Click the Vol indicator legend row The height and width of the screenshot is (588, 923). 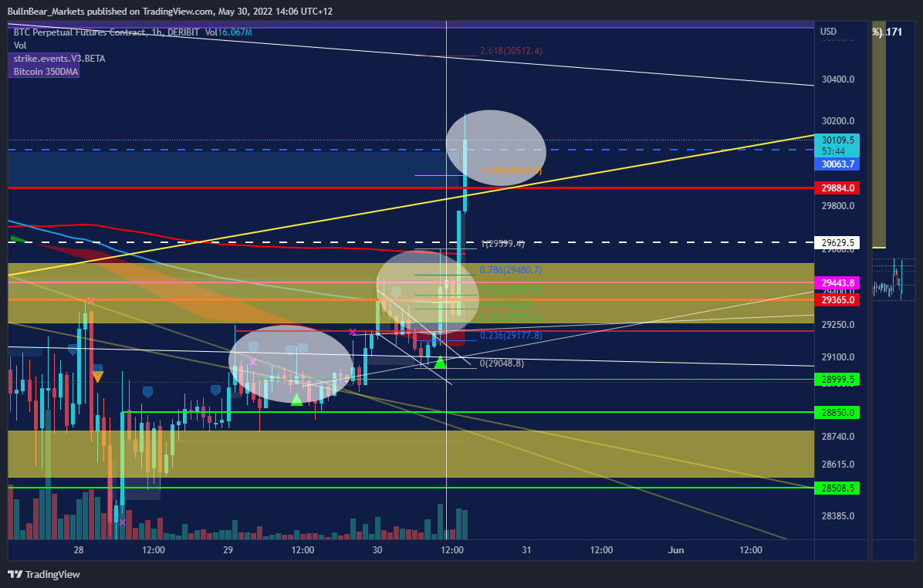(x=20, y=46)
